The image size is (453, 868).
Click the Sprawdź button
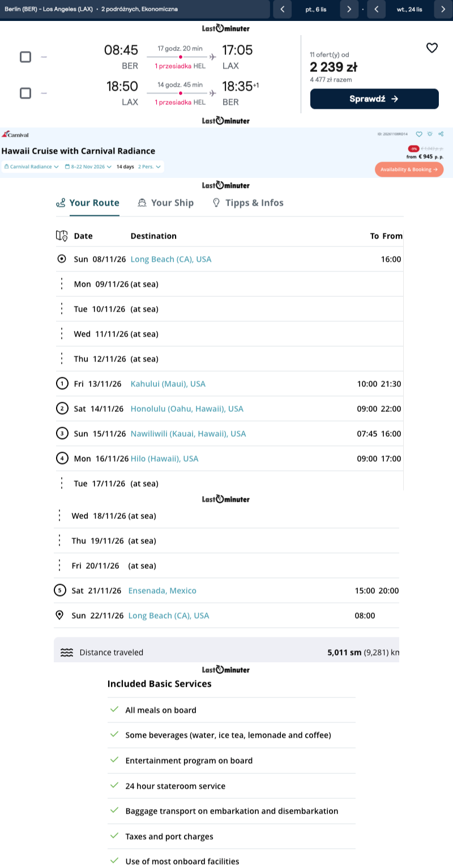374,99
